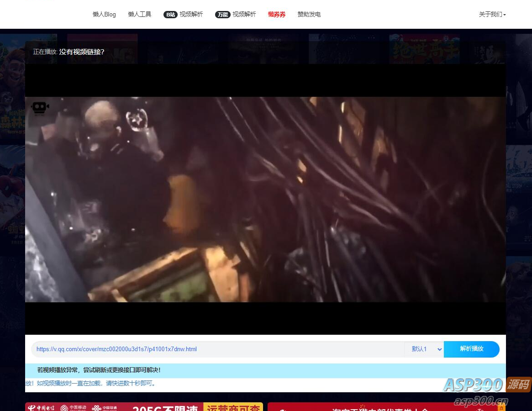Screen dimensions: 532x411
Task: Click the 解析播放 button
Action: [x=472, y=349]
